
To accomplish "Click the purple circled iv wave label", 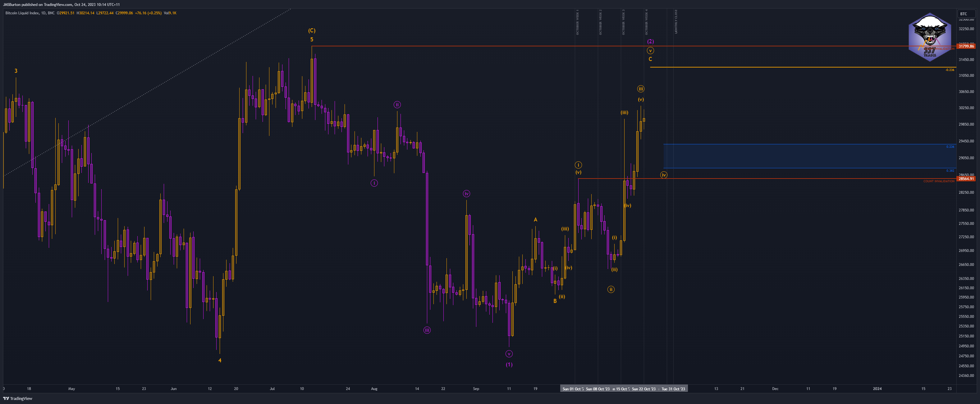I will 466,193.
